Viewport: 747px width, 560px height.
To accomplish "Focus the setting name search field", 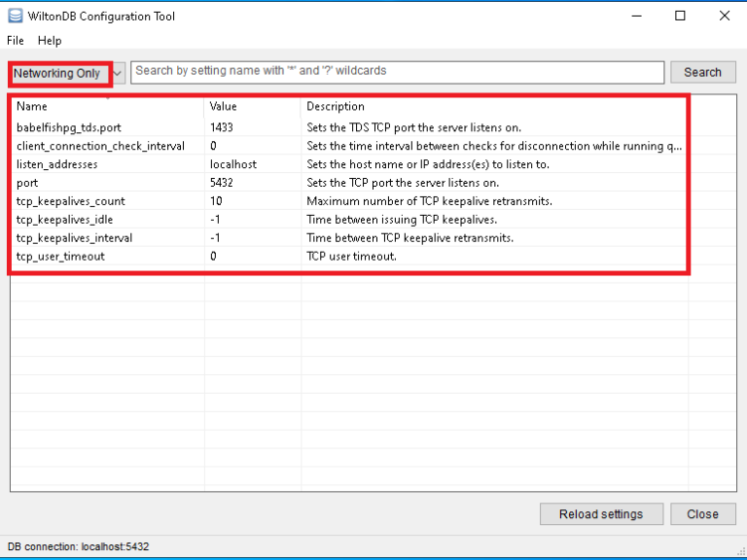I will [x=397, y=72].
